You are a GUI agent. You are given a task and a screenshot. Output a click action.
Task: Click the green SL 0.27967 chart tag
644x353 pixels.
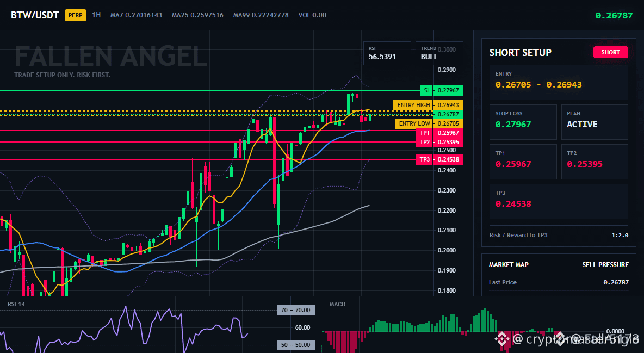pos(442,90)
